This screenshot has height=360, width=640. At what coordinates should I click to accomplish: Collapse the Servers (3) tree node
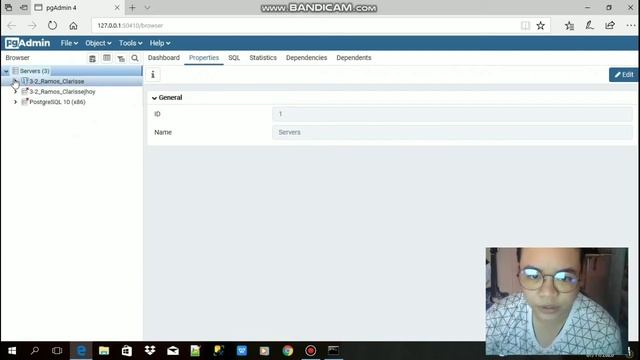6,71
